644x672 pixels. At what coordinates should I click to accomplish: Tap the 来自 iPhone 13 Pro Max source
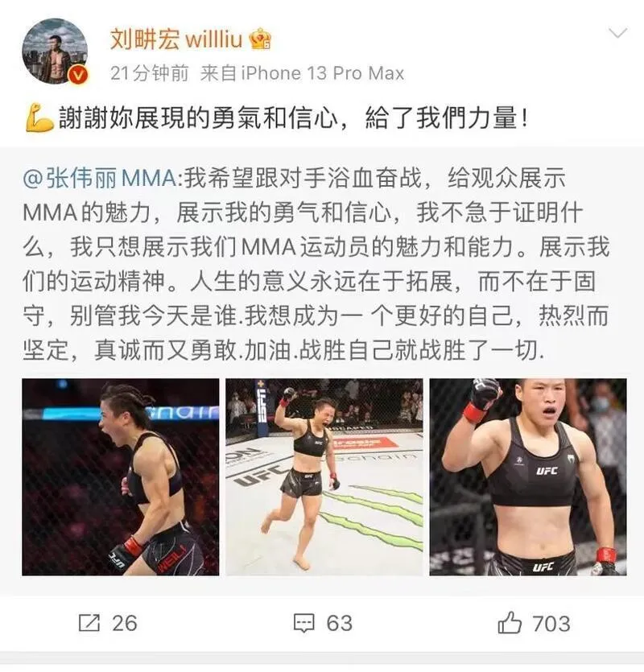pyautogui.click(x=302, y=73)
